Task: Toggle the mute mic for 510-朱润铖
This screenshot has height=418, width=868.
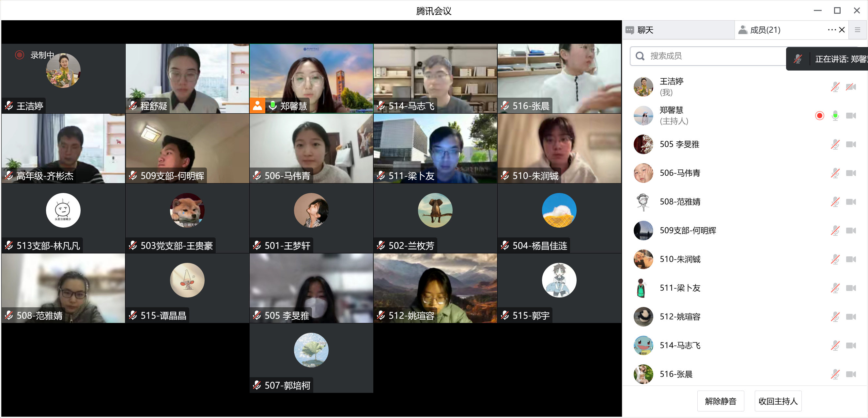Action: [835, 259]
